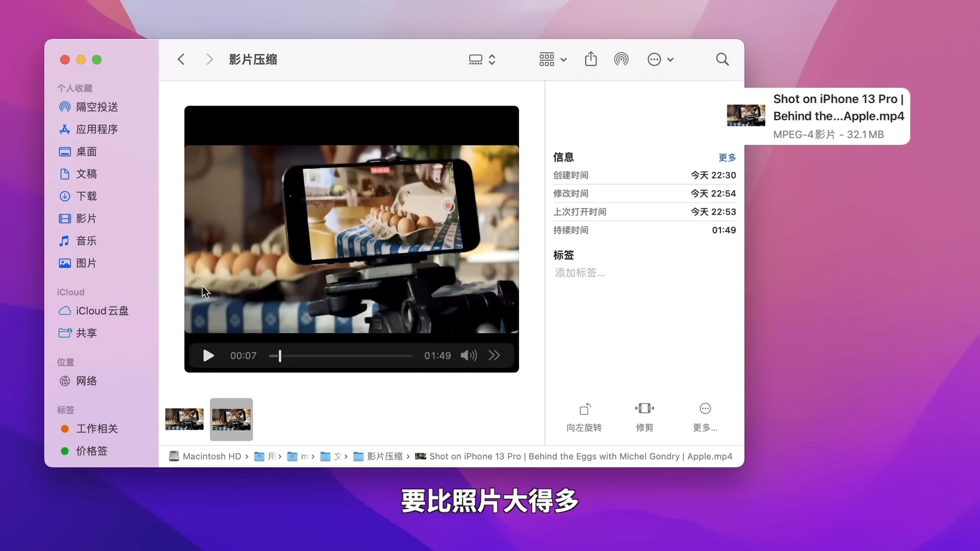Click the 持续时间 value 01:49
980x551 pixels.
(x=724, y=230)
